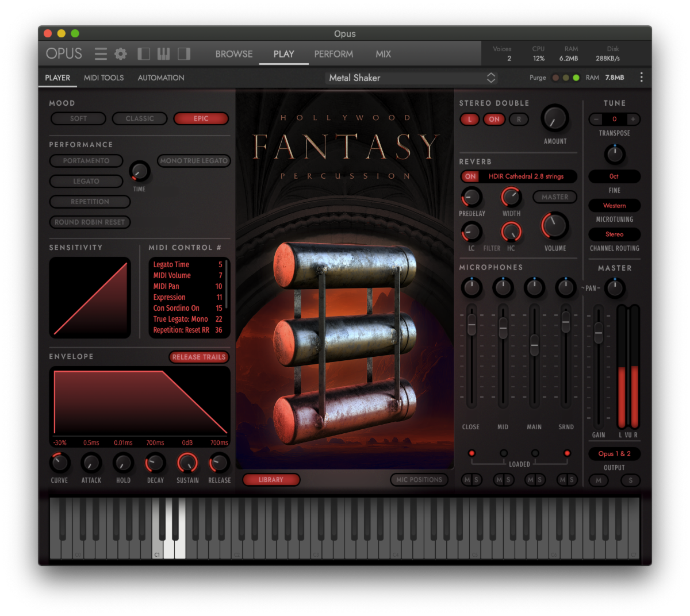This screenshot has width=690, height=616.
Task: Click the Main microphone fader
Action: [x=534, y=345]
